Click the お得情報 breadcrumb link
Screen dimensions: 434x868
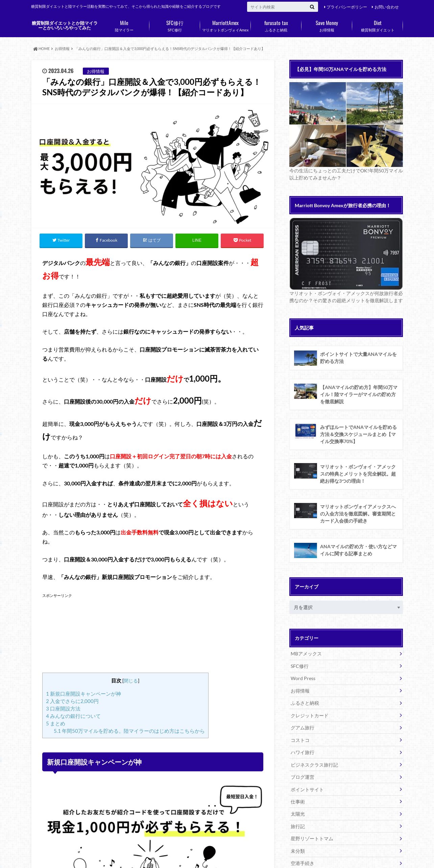62,49
